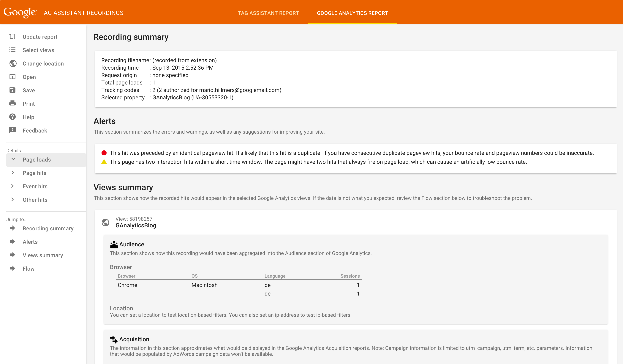The image size is (623, 364).
Task: Click the Update report label
Action: [40, 37]
